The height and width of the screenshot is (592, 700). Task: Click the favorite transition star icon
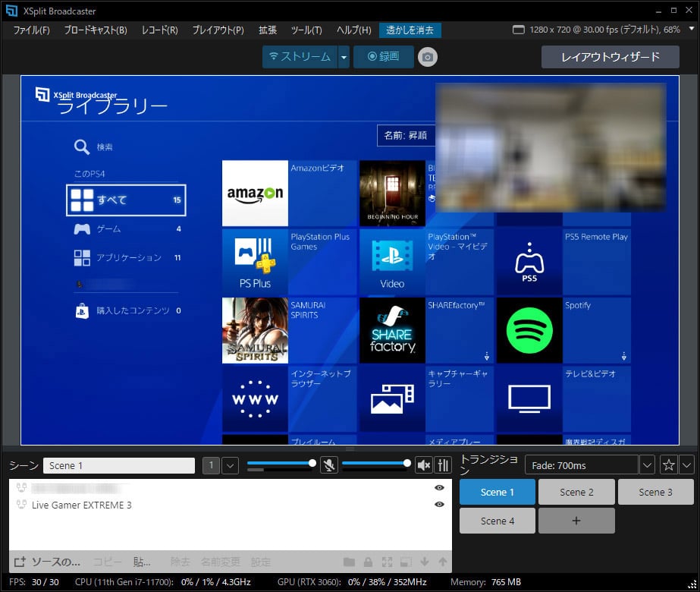click(x=668, y=465)
